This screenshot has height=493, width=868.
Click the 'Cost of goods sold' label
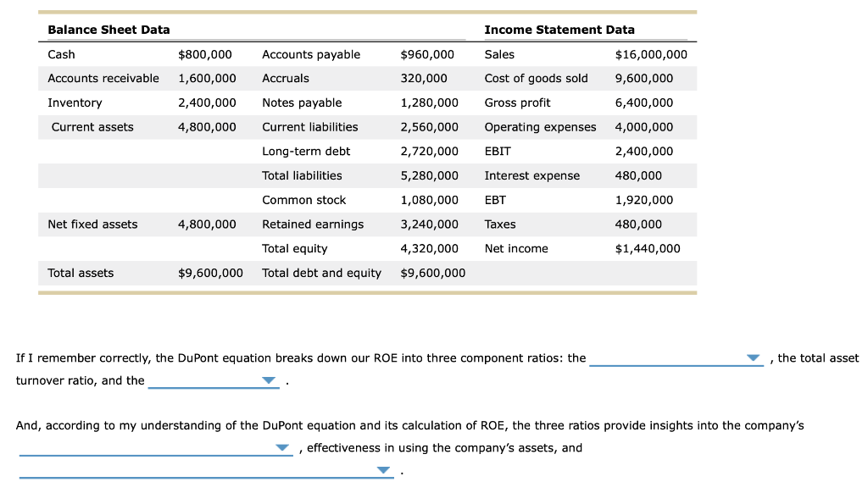point(536,79)
